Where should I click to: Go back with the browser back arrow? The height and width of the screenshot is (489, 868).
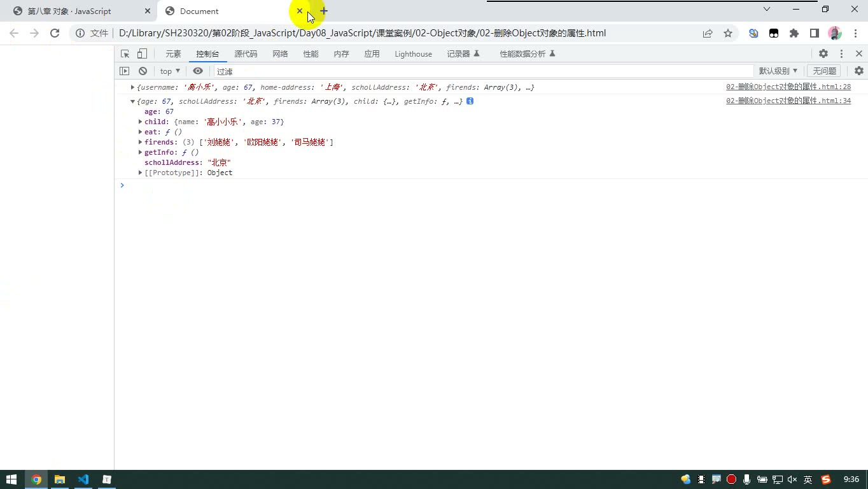(x=14, y=33)
